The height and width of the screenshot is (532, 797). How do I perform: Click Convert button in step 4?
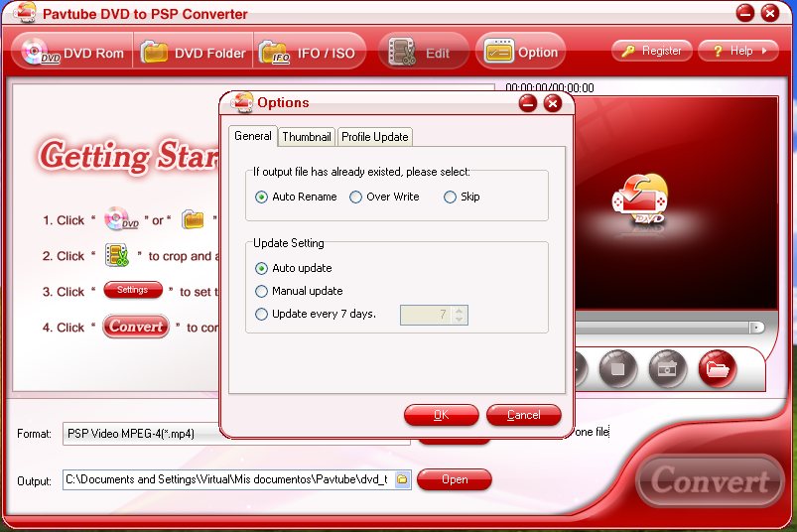point(136,327)
